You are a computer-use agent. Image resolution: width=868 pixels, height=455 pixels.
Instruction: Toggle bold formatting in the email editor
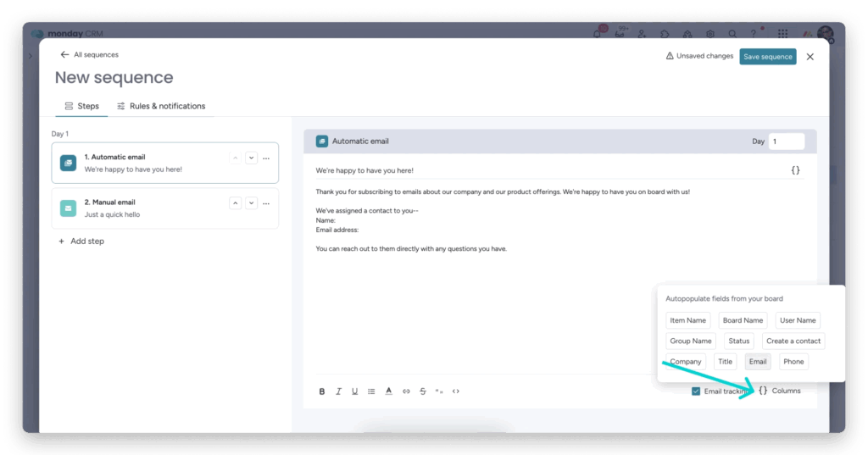tap(322, 391)
